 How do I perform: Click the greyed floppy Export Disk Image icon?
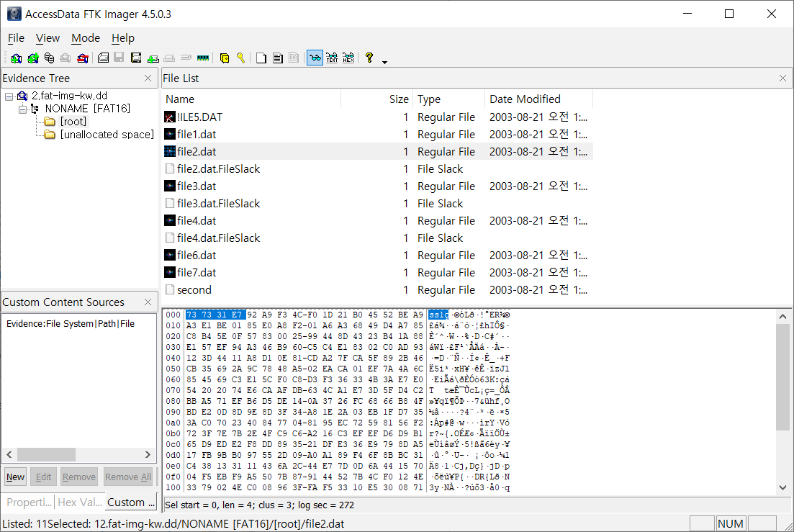(119, 57)
